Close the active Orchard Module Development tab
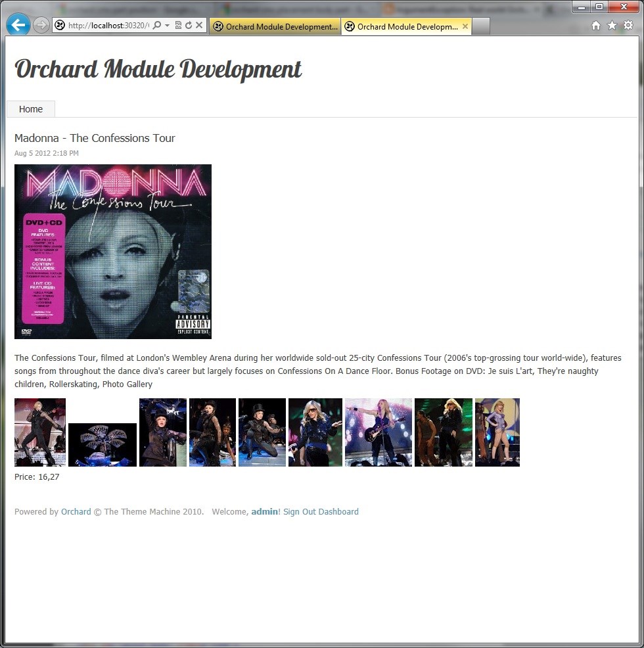 [465, 27]
